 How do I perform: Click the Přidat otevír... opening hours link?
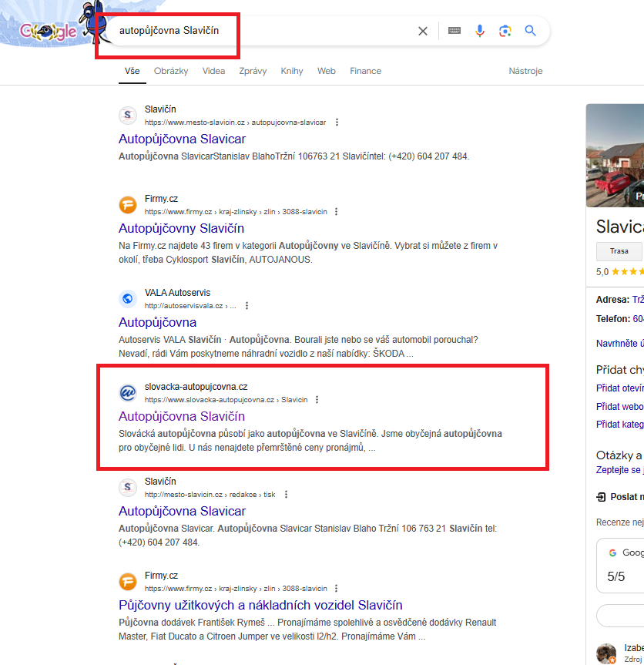620,388
